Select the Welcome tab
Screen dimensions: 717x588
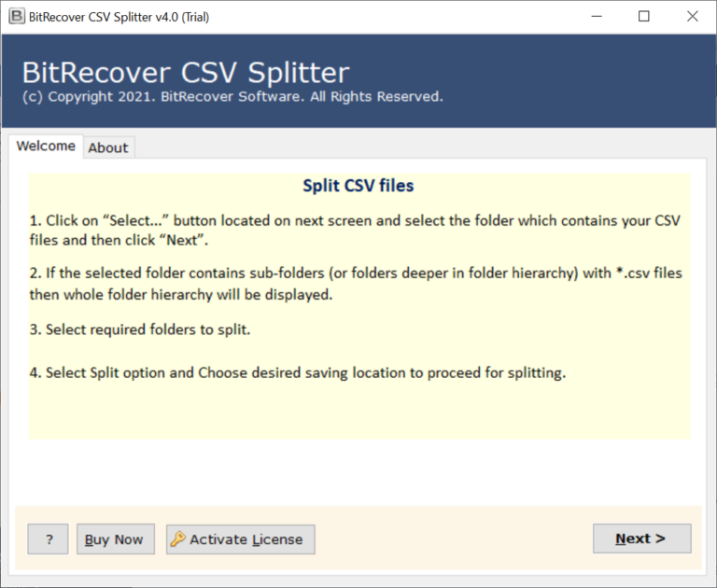pyautogui.click(x=46, y=147)
